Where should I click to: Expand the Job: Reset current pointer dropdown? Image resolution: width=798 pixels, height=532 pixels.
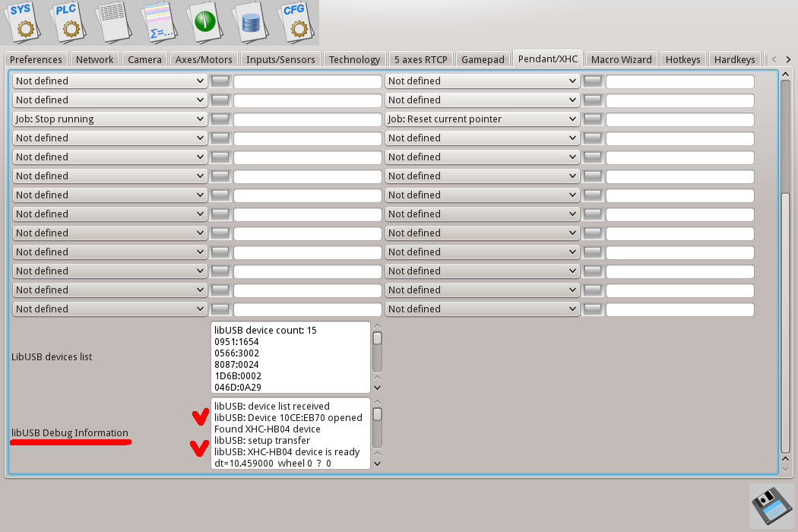[483, 119]
